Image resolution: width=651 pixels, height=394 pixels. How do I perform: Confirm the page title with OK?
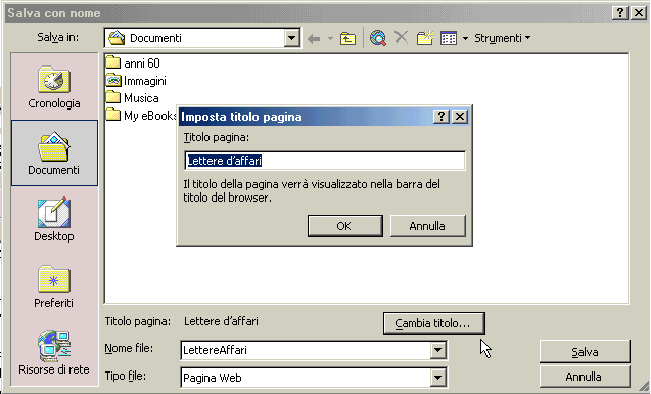click(x=345, y=226)
